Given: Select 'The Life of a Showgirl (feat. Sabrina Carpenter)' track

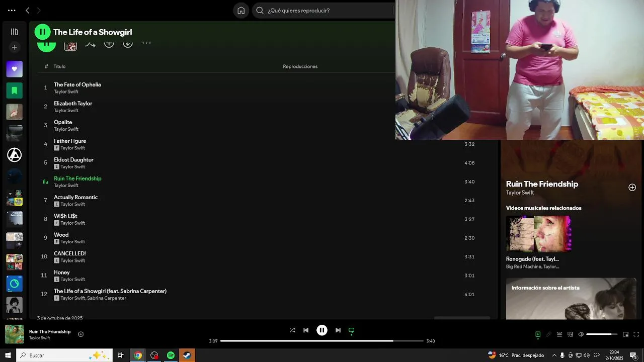Looking at the screenshot, I should (110, 291).
